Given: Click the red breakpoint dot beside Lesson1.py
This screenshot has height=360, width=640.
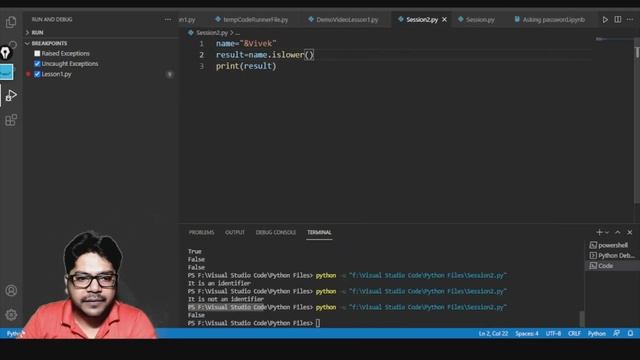Looking at the screenshot, I should point(28,74).
